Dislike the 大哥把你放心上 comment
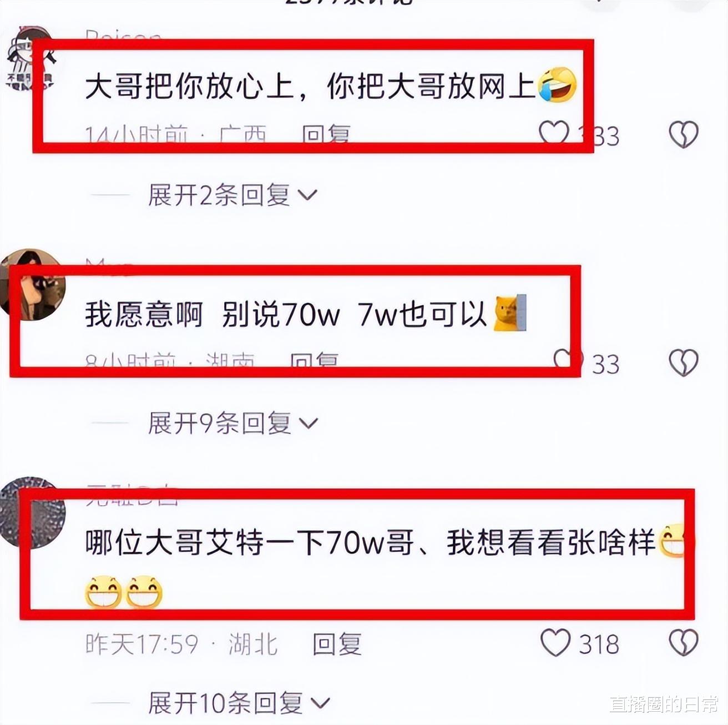Screen dimensions: 728x725 pos(683,134)
